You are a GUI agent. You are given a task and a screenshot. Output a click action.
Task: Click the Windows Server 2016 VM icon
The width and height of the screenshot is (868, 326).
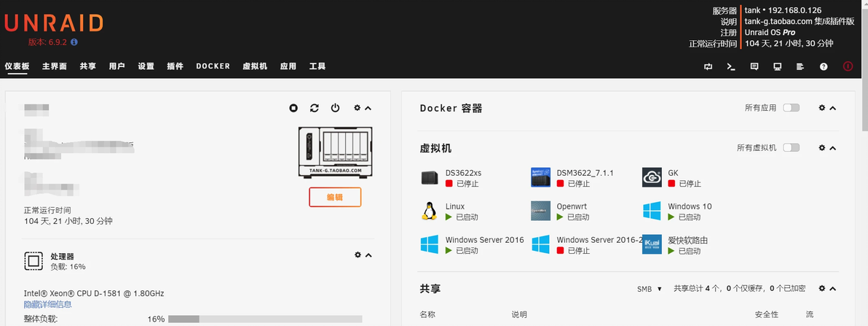click(x=430, y=244)
